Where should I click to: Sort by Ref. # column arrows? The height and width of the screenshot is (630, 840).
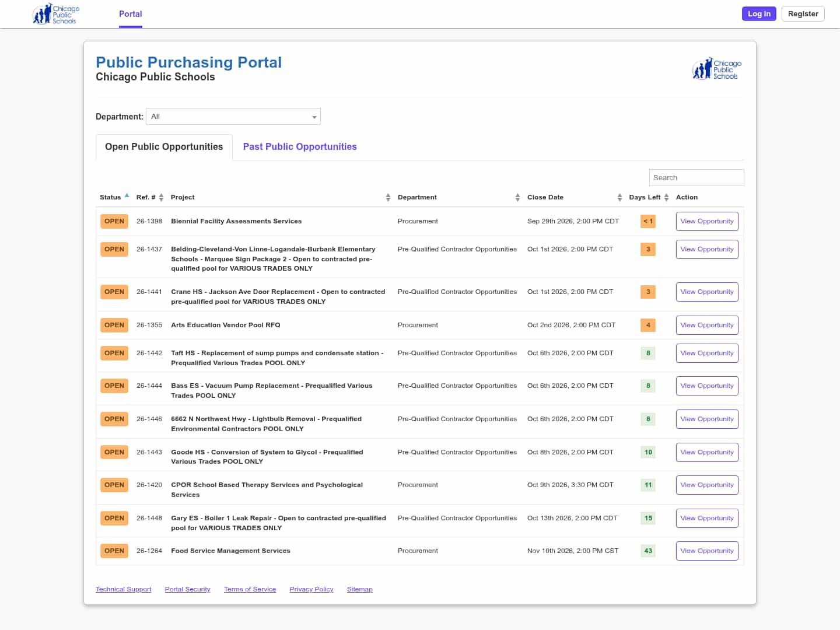click(161, 198)
